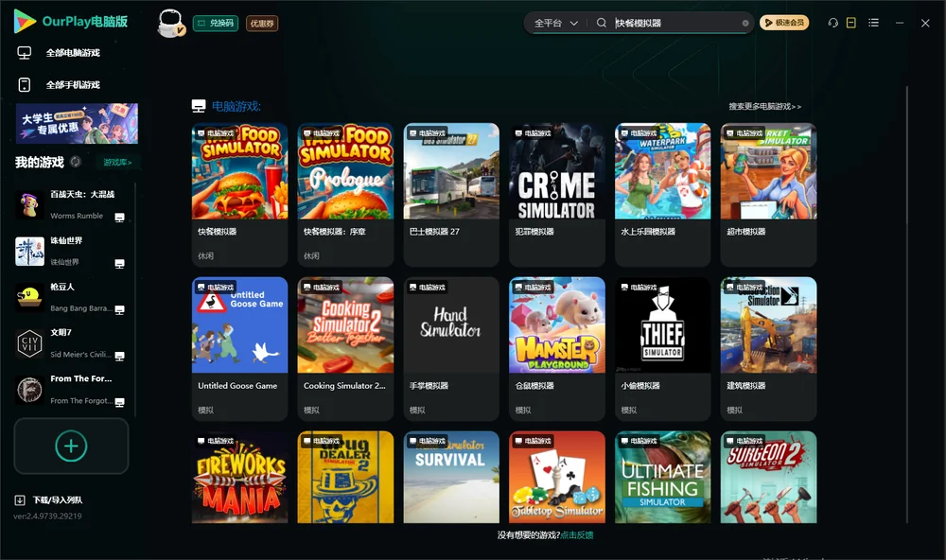Open Drug Dealer Simulator 2 card
This screenshot has height=560, width=946.
click(x=345, y=477)
